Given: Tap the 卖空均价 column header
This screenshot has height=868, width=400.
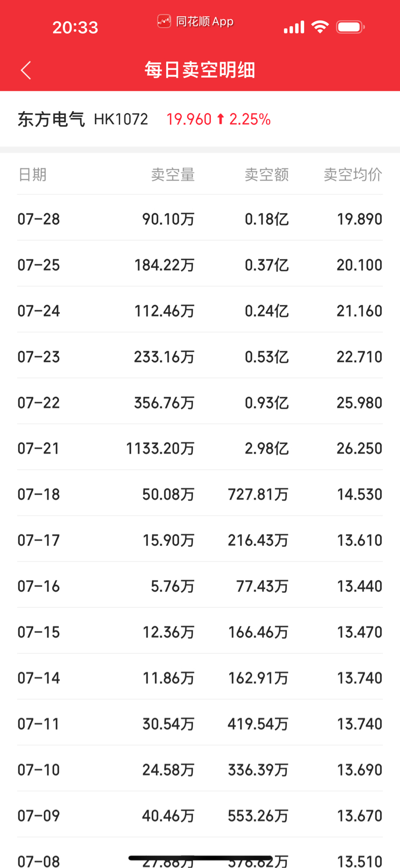Looking at the screenshot, I should [x=353, y=174].
